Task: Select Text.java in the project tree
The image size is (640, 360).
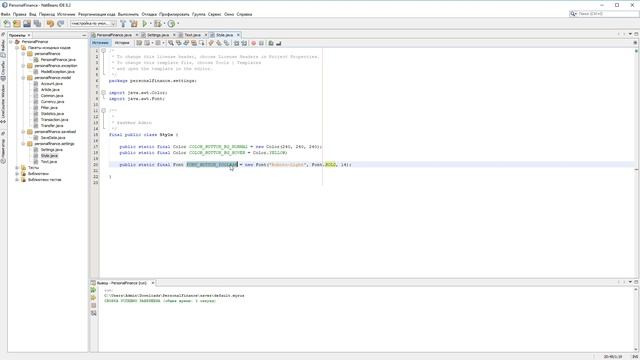Action: click(x=49, y=162)
